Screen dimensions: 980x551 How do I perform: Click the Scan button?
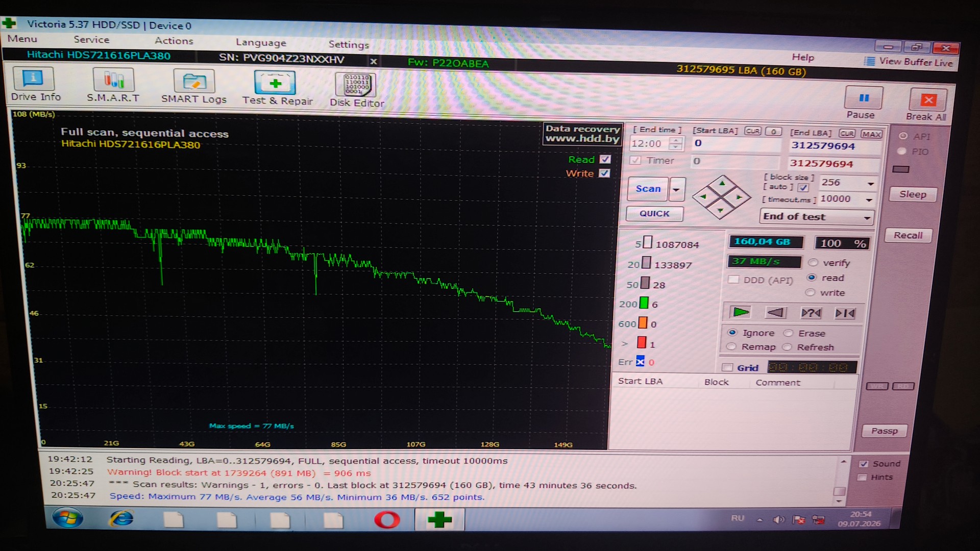pyautogui.click(x=648, y=189)
